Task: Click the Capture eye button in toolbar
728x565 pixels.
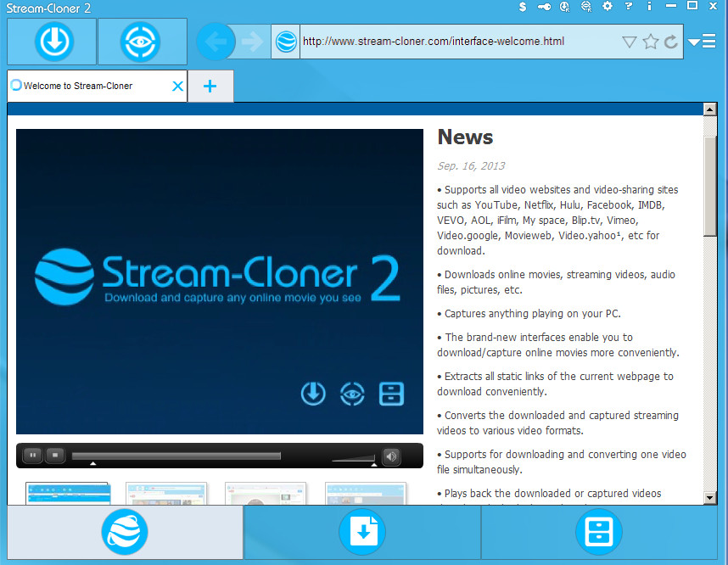Action: pyautogui.click(x=143, y=42)
